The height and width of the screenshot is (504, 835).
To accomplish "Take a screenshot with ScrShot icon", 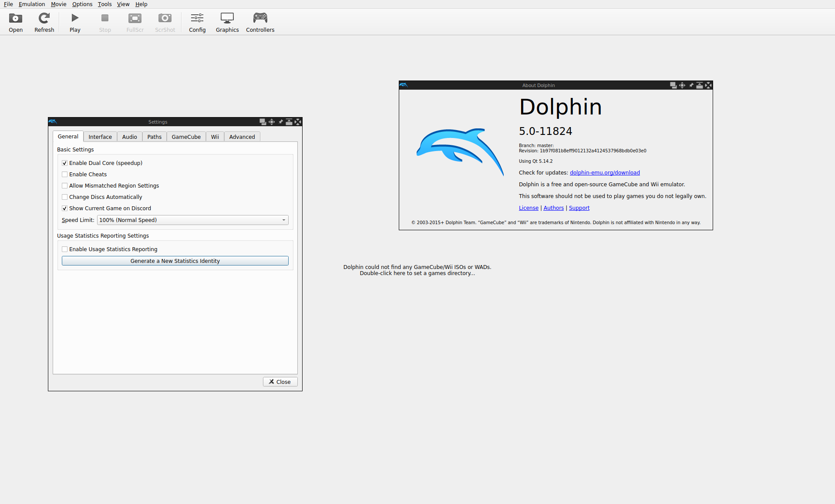I will pyautogui.click(x=165, y=22).
